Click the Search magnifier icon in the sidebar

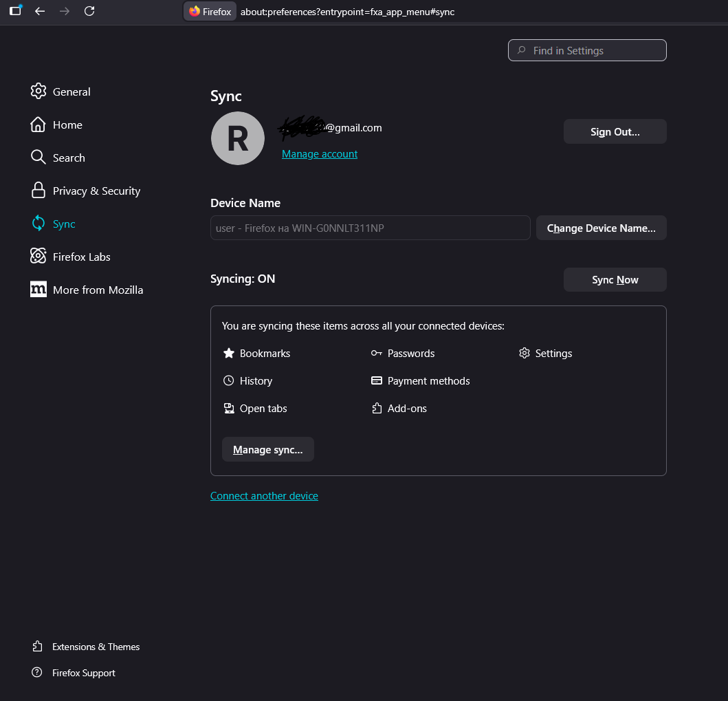click(38, 158)
